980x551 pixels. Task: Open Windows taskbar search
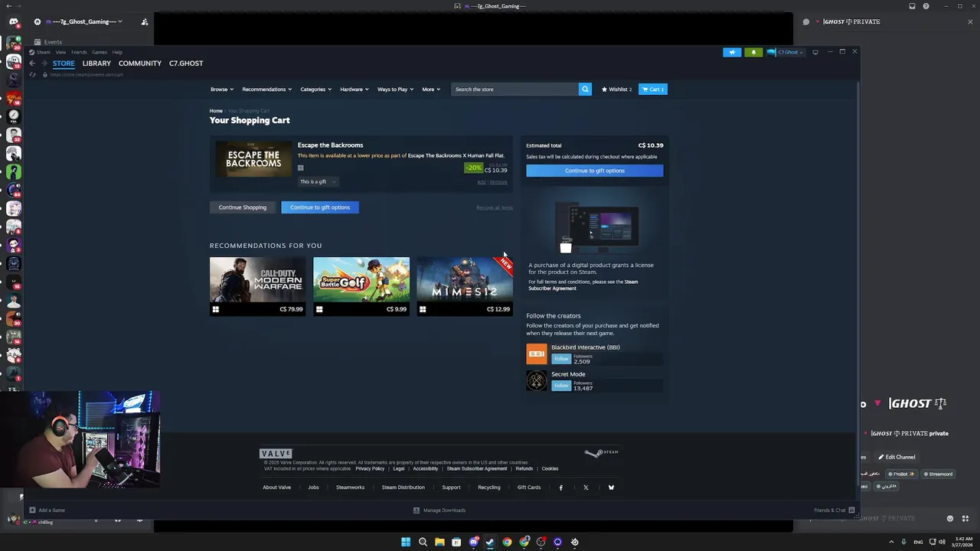pos(423,542)
